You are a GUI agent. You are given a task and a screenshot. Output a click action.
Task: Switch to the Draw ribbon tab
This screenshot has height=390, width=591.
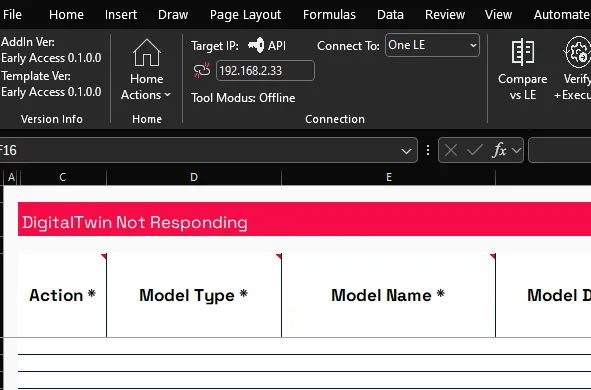(x=173, y=14)
